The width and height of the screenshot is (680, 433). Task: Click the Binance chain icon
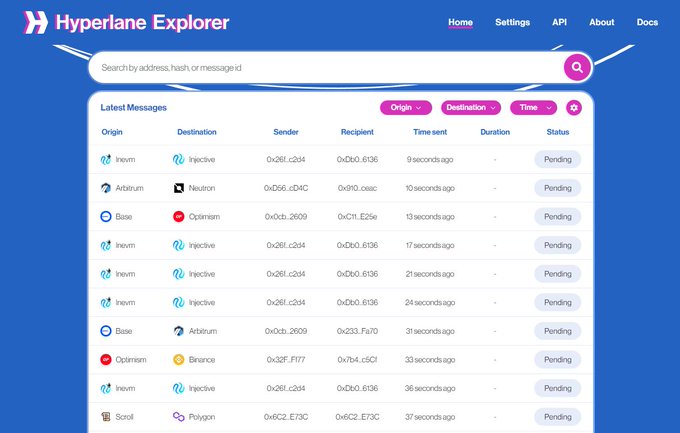click(x=179, y=360)
